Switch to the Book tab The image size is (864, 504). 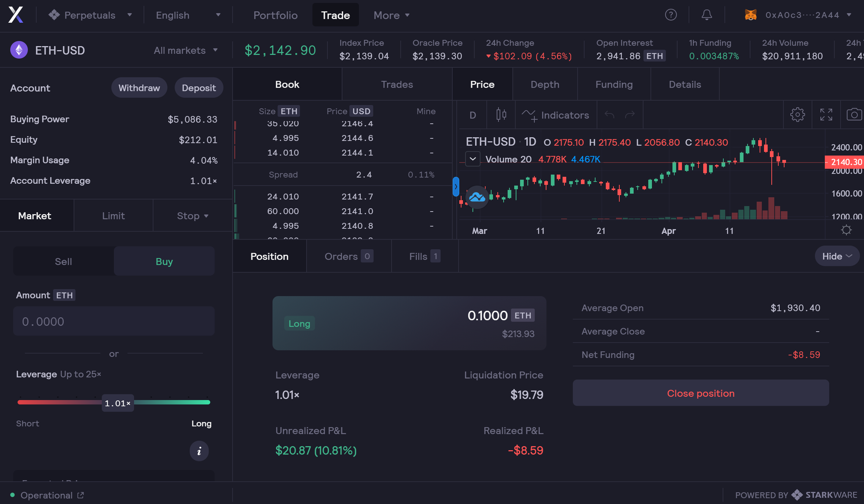pyautogui.click(x=287, y=84)
